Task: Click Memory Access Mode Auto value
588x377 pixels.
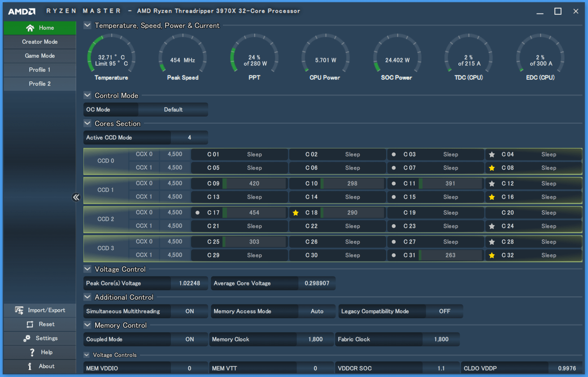Action: (x=317, y=311)
